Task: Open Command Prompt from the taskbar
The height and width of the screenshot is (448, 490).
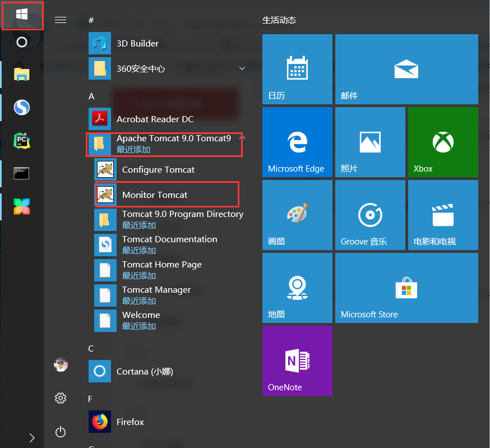Action: 22,173
